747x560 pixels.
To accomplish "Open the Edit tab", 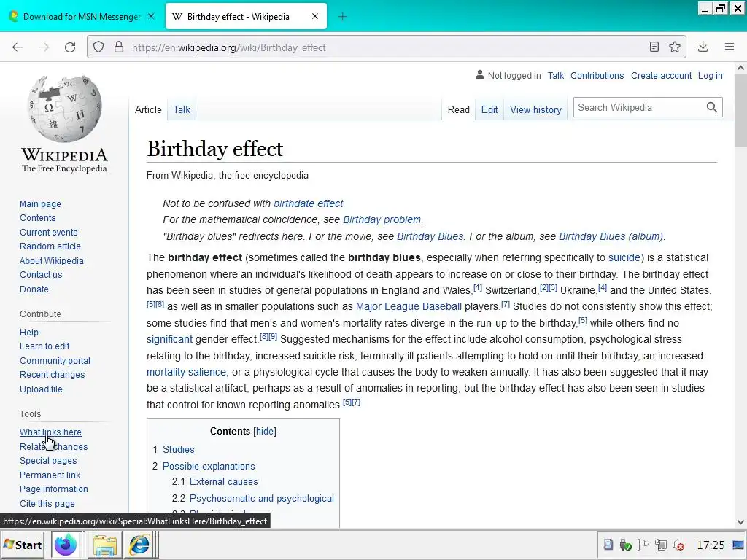I will click(x=489, y=109).
